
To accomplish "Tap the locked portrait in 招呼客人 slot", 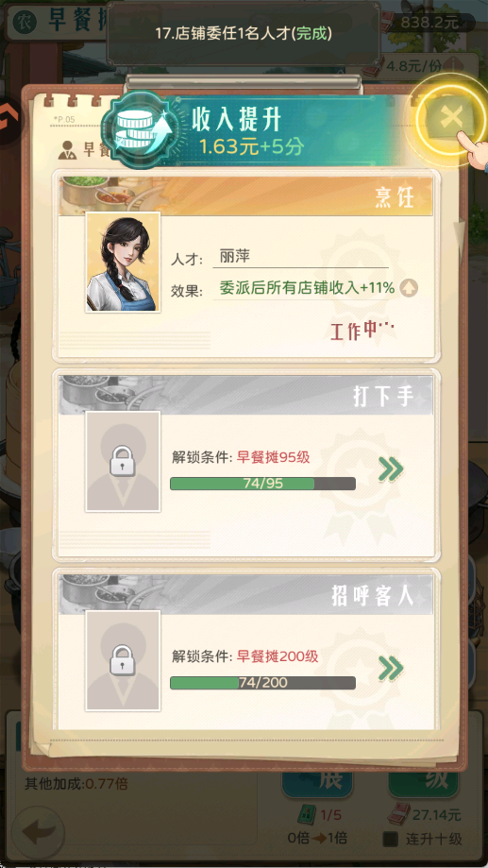I will click(x=123, y=660).
